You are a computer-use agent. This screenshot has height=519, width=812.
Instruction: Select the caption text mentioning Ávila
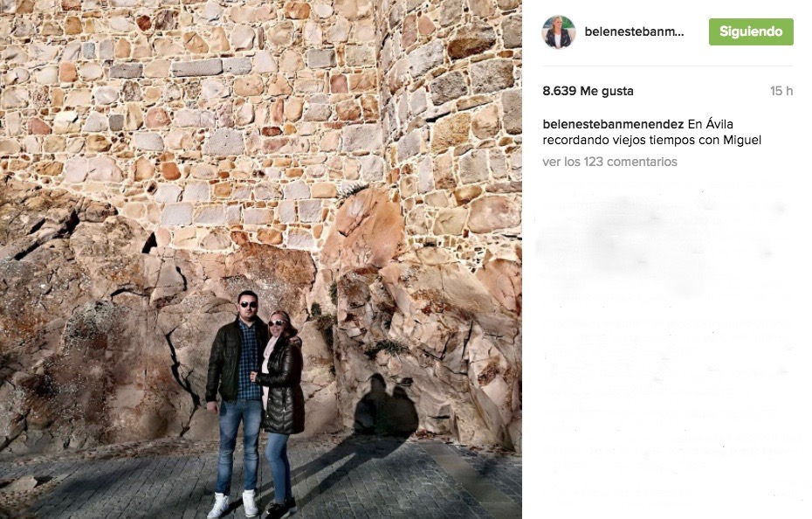[652, 132]
